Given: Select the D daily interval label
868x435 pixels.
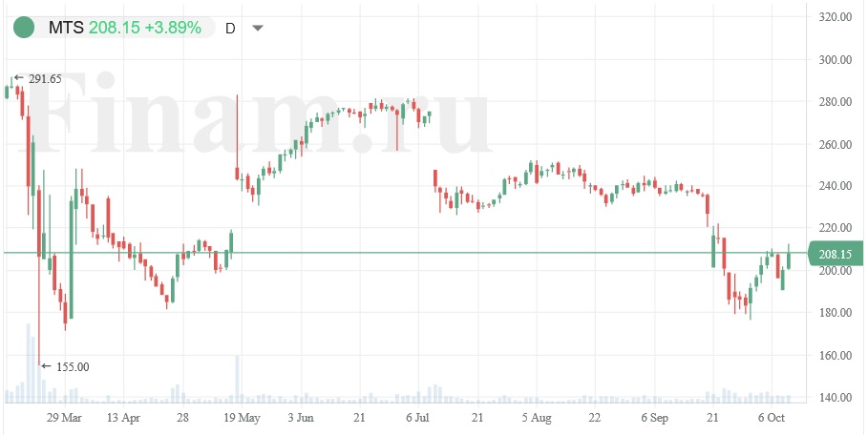Looking at the screenshot, I should click(230, 28).
